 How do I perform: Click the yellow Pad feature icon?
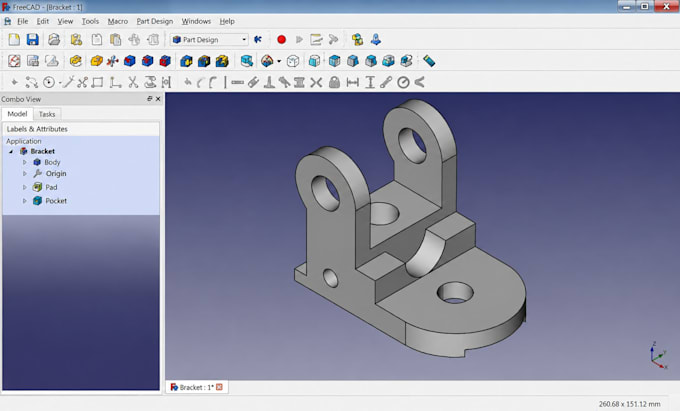coord(96,61)
